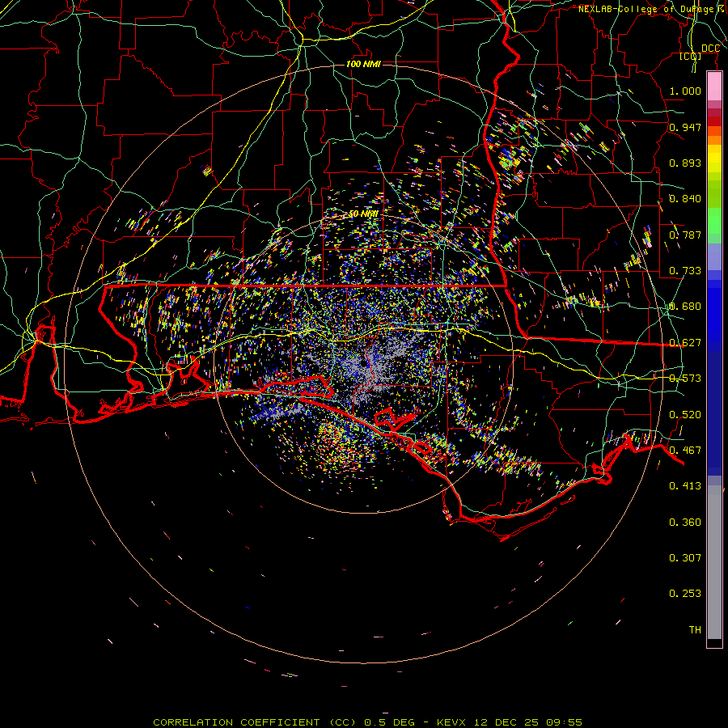The image size is (728, 728).
Task: Click the 0.467 scale value
Action: tap(685, 451)
